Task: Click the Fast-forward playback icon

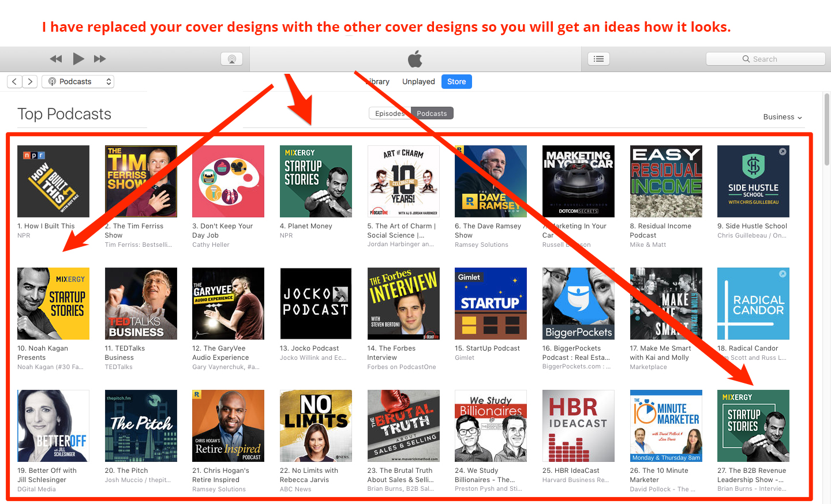Action: pos(100,58)
